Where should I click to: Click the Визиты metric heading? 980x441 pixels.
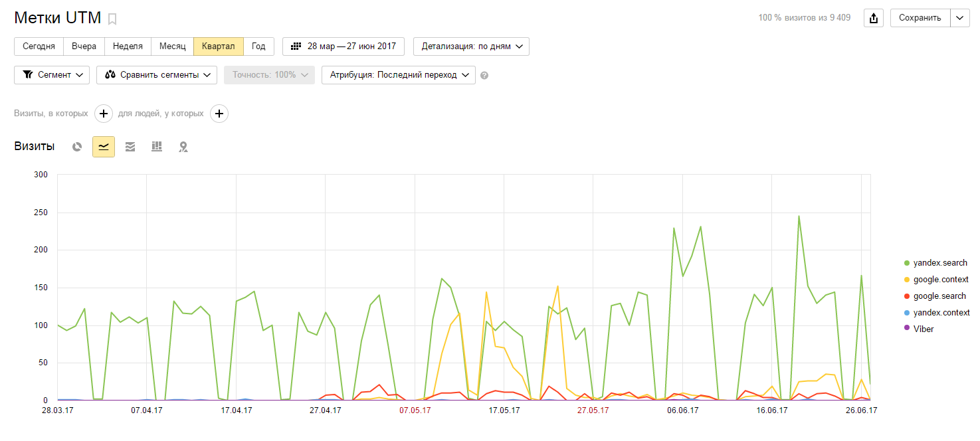click(x=35, y=147)
